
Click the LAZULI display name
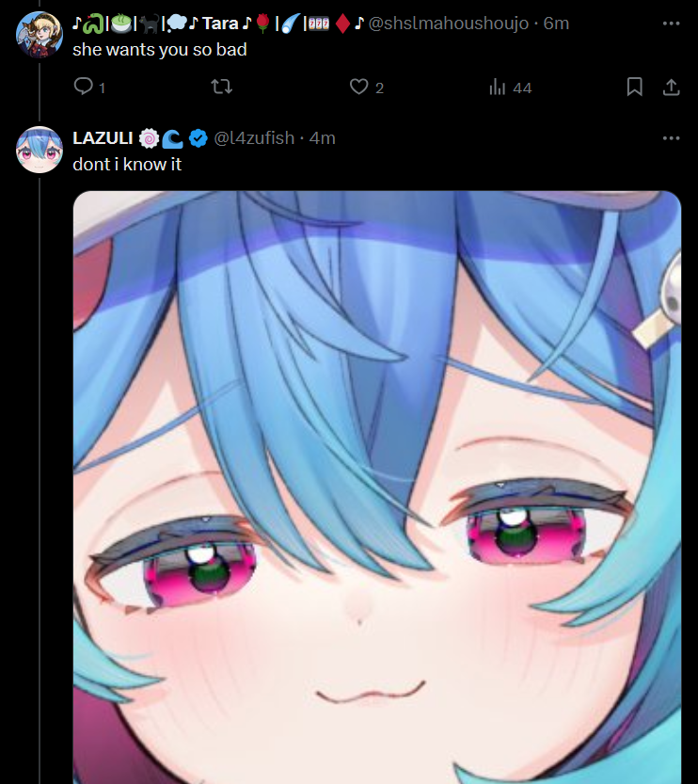[103, 138]
